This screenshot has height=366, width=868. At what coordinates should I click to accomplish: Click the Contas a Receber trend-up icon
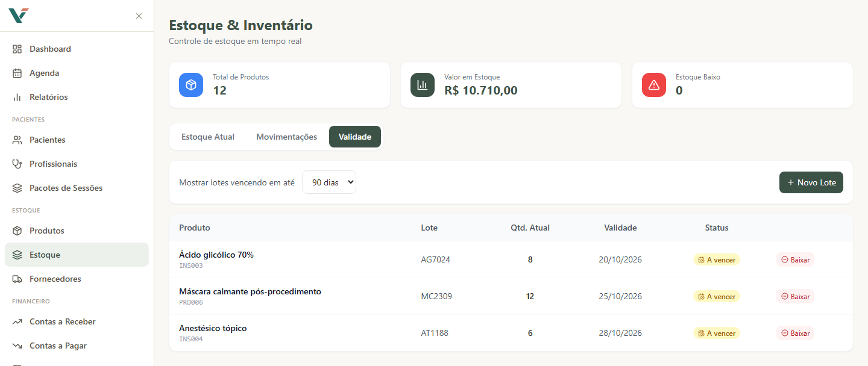[x=17, y=321]
